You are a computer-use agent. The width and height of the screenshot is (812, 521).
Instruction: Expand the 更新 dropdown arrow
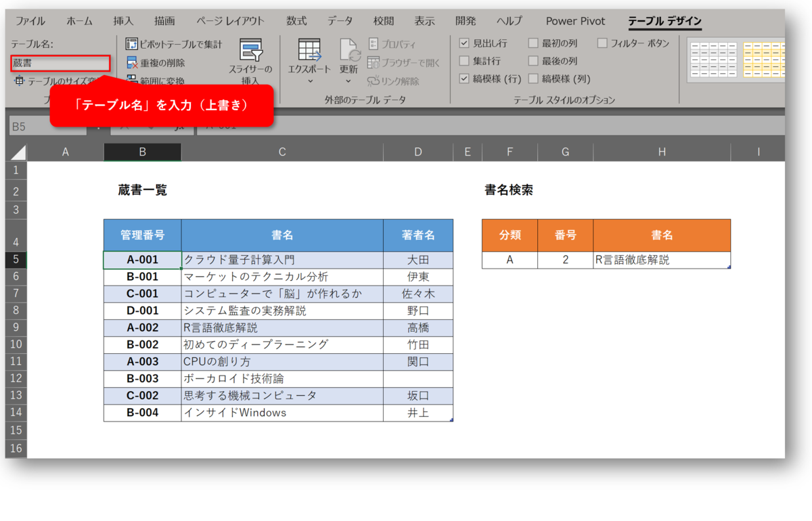349,81
